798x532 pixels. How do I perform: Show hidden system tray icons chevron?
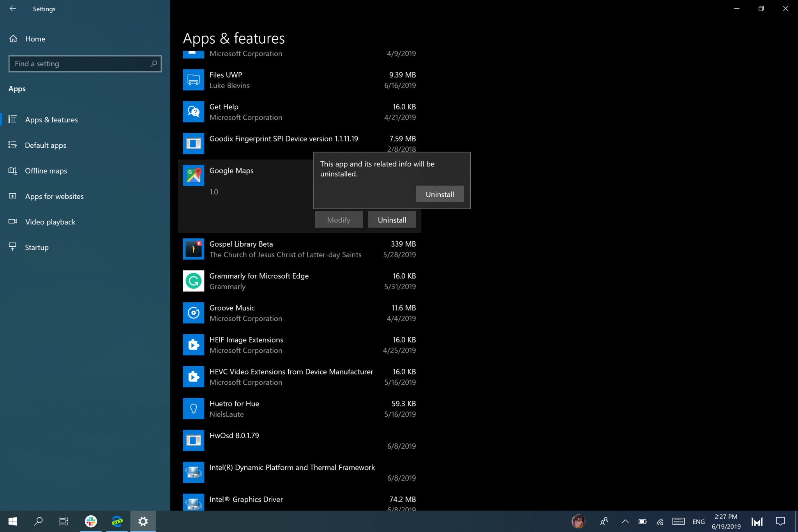pyautogui.click(x=625, y=521)
